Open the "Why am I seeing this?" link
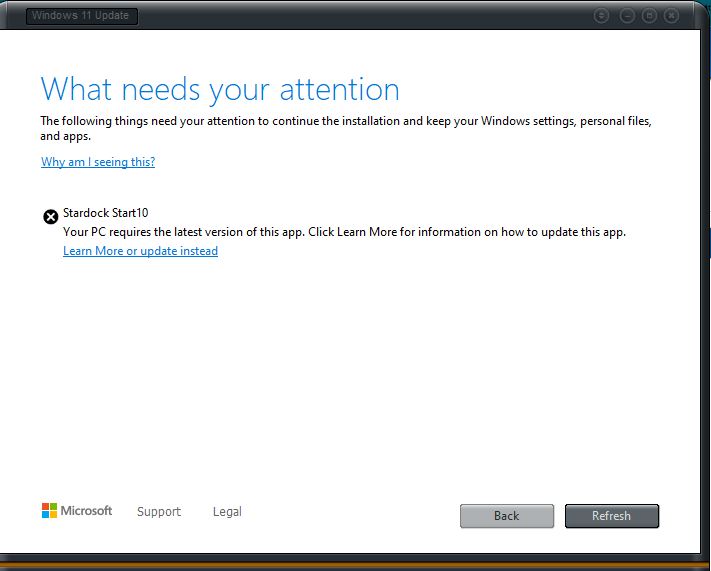 tap(98, 162)
